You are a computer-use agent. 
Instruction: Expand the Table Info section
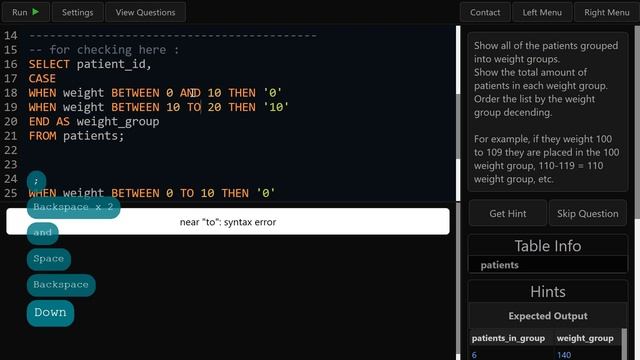pos(548,246)
